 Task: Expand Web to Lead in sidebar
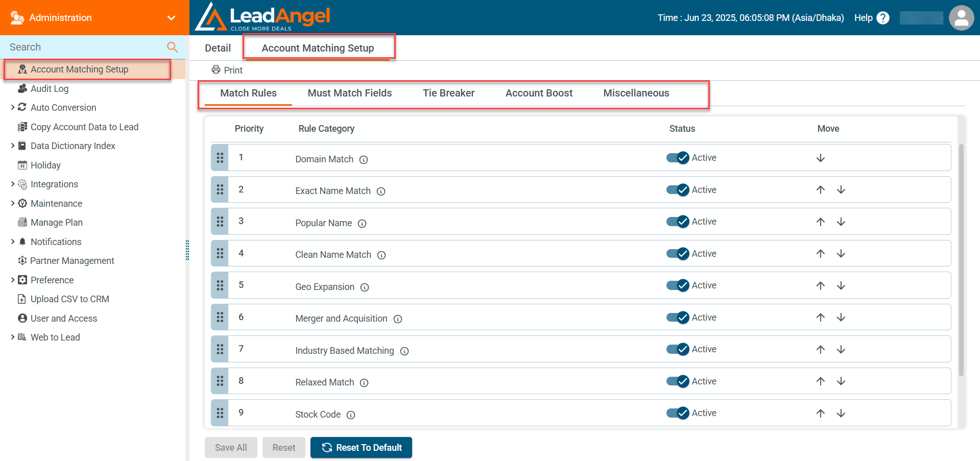13,337
